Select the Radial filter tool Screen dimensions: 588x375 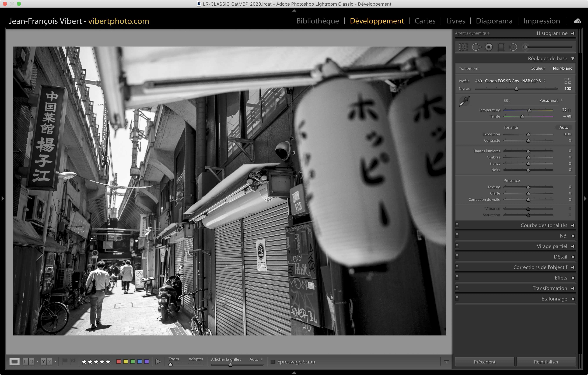click(x=513, y=47)
